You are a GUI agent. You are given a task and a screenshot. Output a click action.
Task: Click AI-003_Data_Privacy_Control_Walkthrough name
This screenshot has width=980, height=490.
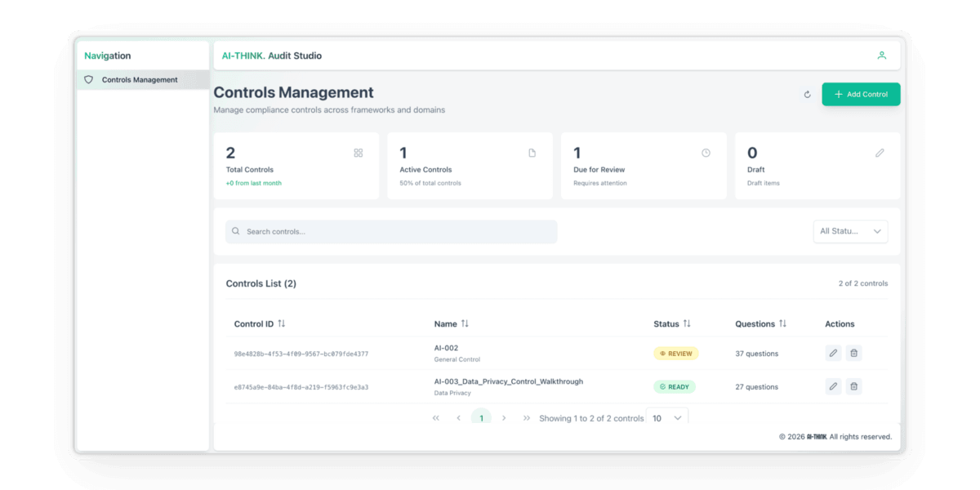[x=509, y=381]
